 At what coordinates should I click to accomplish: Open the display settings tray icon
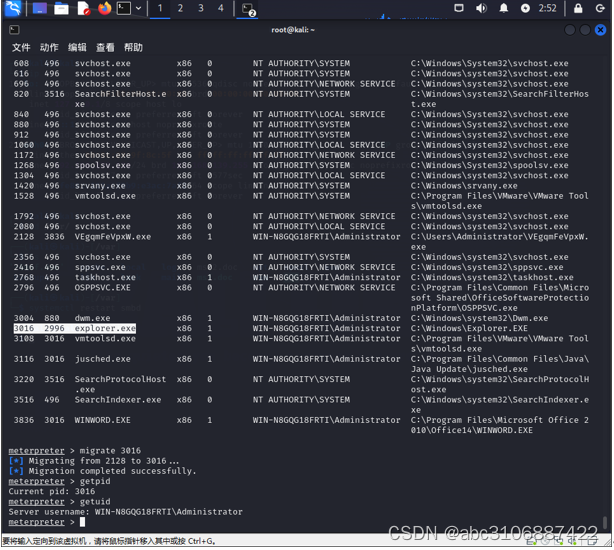click(459, 8)
